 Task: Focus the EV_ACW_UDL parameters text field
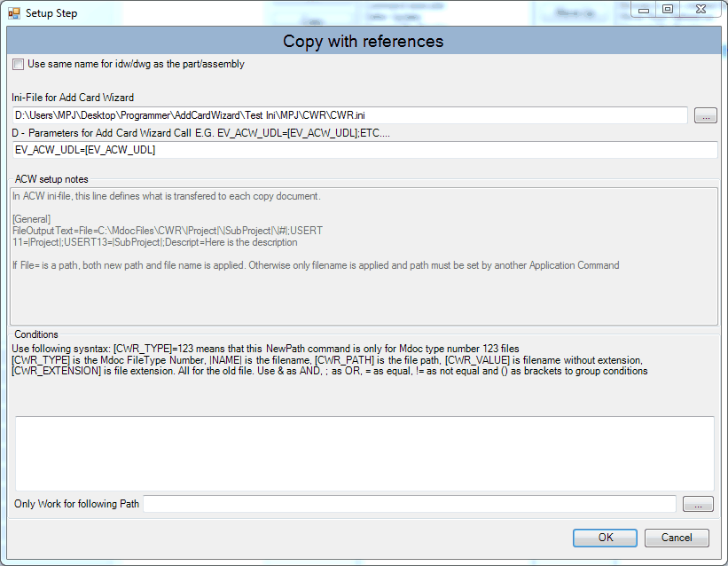(364, 150)
